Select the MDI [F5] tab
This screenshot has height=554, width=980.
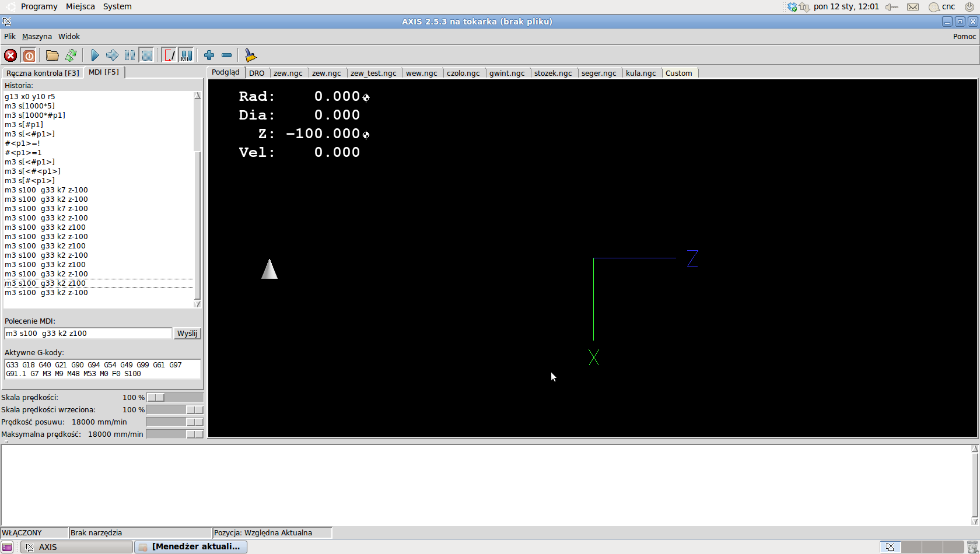104,72
